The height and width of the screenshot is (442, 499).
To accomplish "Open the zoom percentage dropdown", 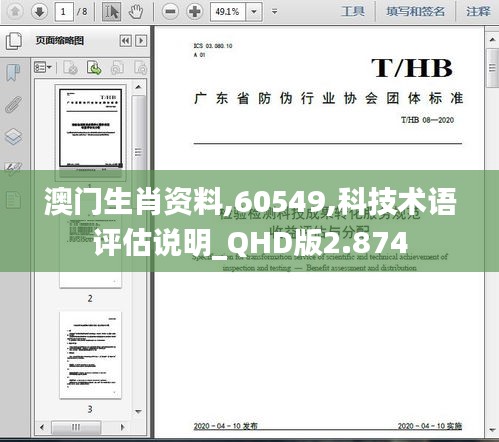I will click(x=254, y=12).
